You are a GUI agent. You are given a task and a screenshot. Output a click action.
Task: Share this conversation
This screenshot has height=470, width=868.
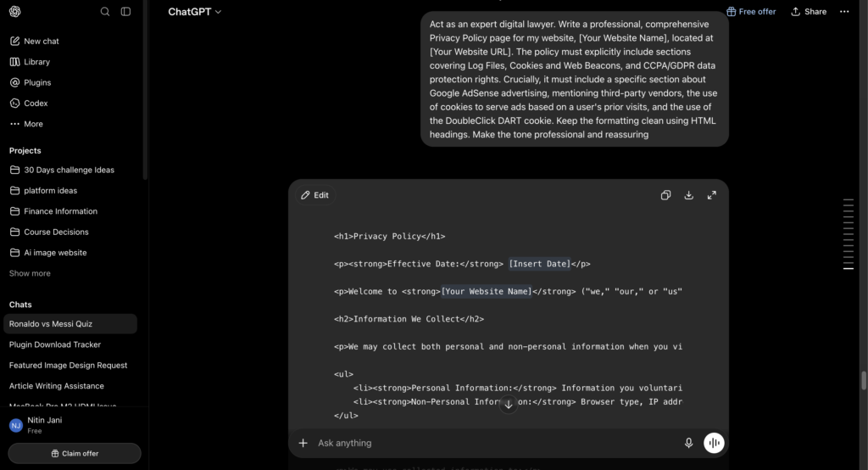[808, 12]
